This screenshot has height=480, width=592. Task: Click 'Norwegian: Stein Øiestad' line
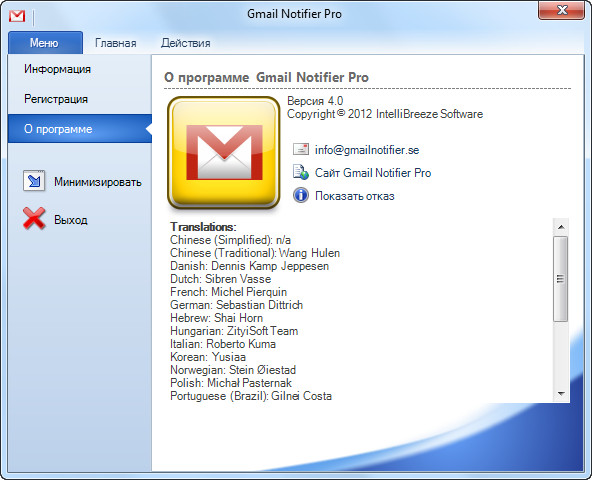pos(233,370)
